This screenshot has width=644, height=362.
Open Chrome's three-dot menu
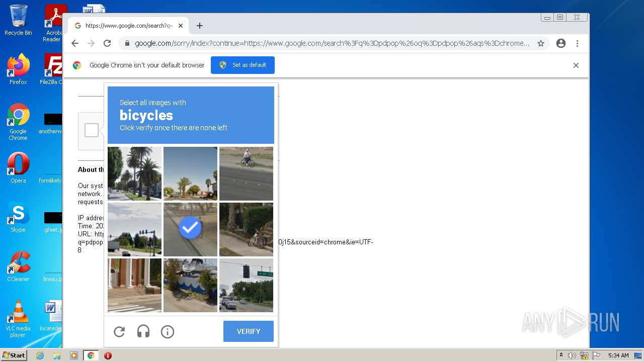click(578, 43)
